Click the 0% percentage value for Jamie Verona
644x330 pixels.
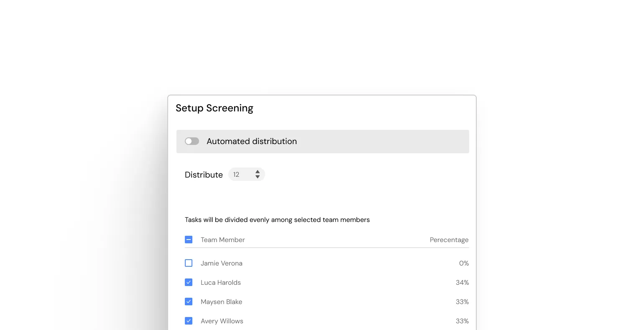464,263
